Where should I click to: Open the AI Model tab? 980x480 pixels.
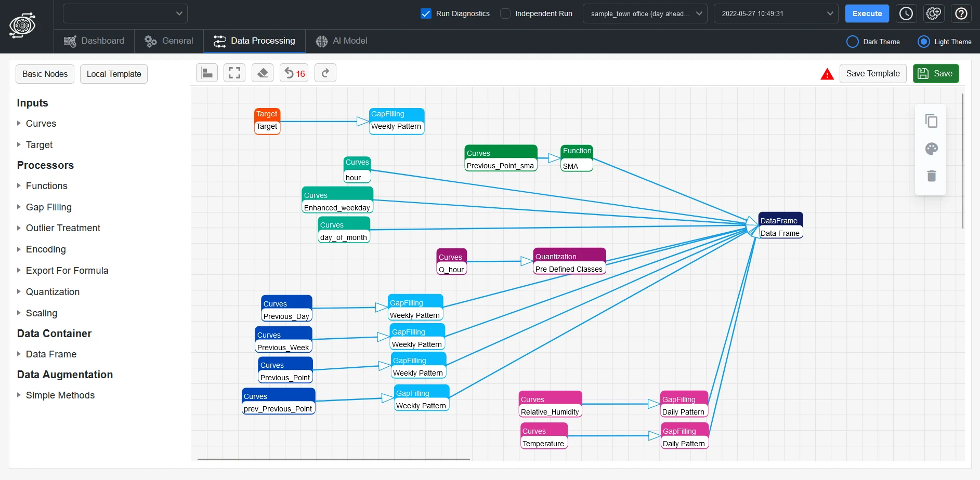pyautogui.click(x=342, y=41)
